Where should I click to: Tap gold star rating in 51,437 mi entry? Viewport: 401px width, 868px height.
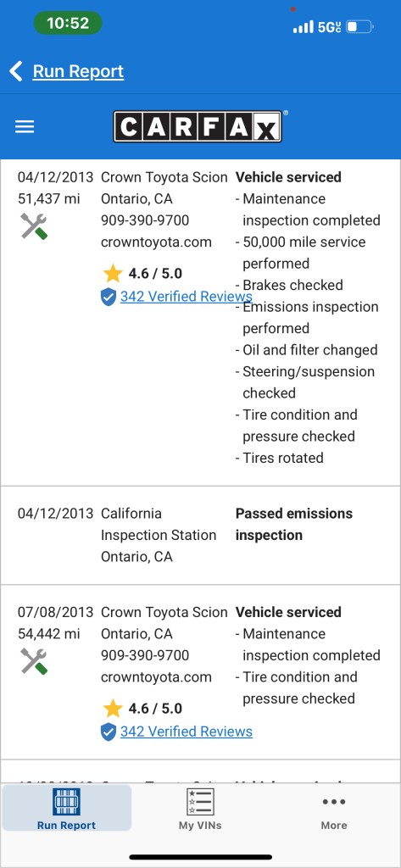pyautogui.click(x=113, y=274)
